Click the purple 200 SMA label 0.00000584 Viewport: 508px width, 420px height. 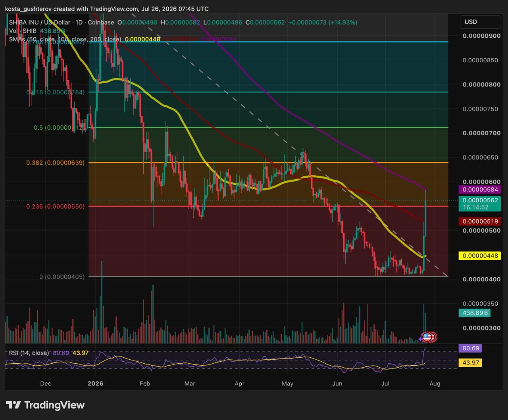click(480, 190)
